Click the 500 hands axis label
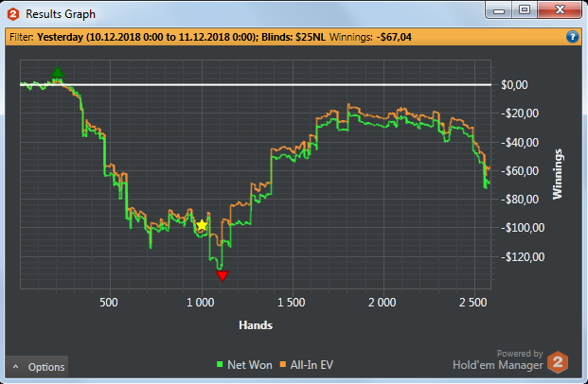 point(109,303)
